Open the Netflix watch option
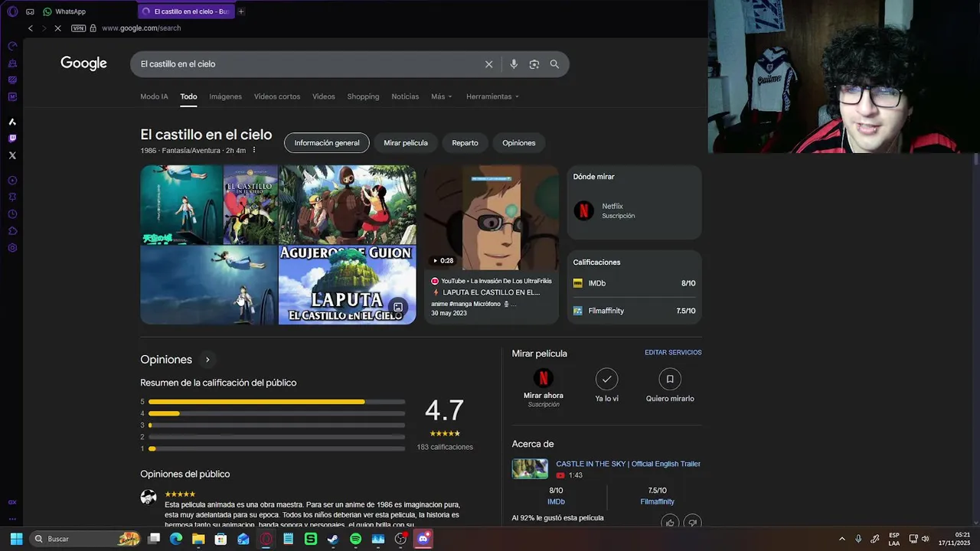980x551 pixels. (634, 210)
